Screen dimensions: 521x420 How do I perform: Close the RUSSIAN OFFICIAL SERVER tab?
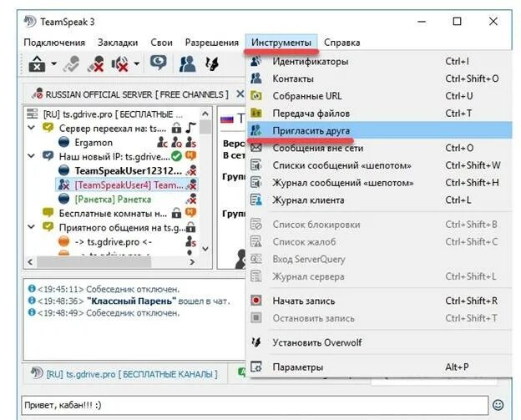[240, 94]
